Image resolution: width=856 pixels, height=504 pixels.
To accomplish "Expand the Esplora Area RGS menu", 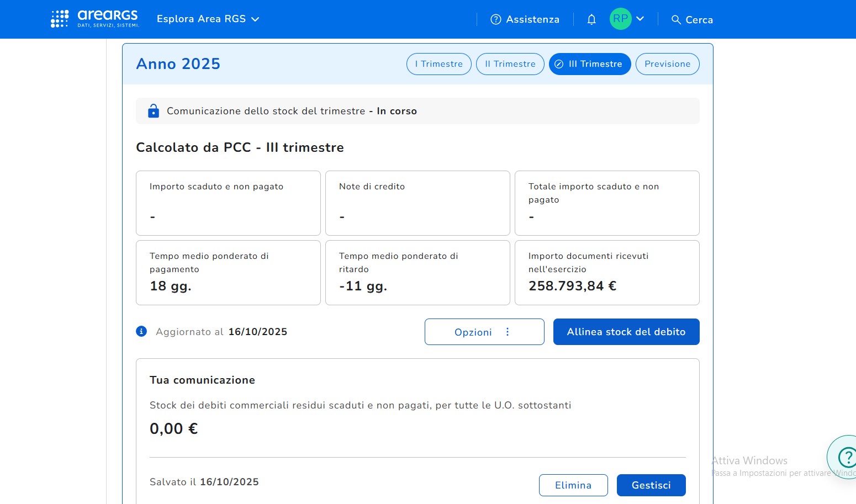I will tap(208, 19).
